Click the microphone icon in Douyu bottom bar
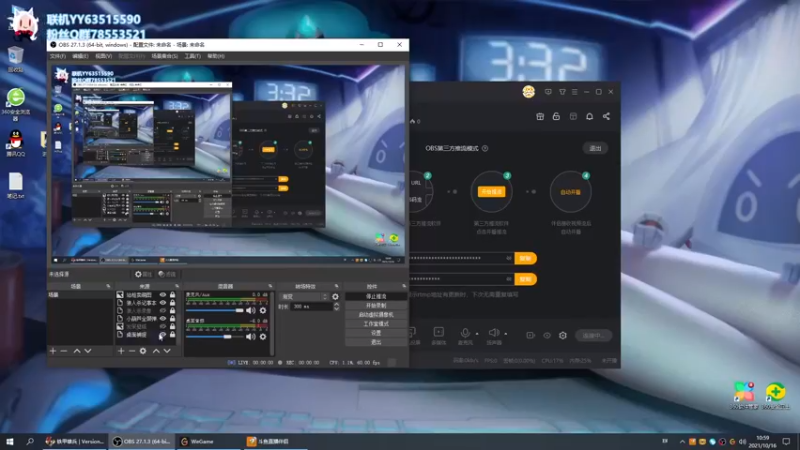The height and width of the screenshot is (450, 800). pos(465,333)
